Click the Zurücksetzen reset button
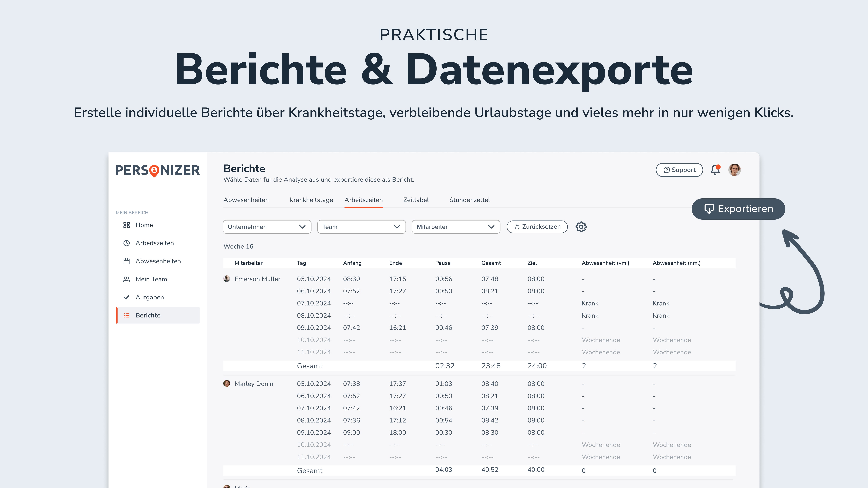Image resolution: width=868 pixels, height=488 pixels. 537,227
